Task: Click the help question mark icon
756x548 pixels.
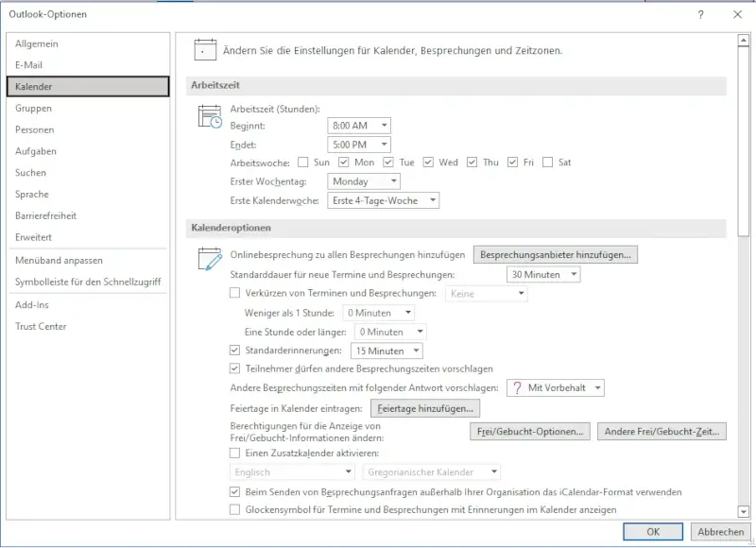Action: [700, 15]
